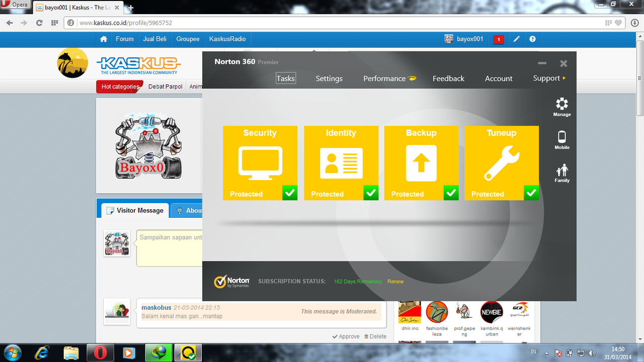Open Norton Settings
The image size is (644, 362).
click(329, 78)
